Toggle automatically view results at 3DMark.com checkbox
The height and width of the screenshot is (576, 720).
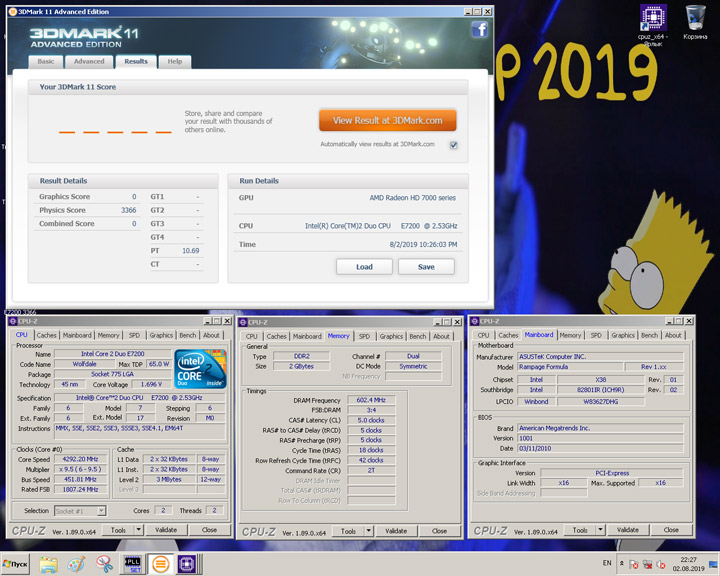(x=454, y=145)
